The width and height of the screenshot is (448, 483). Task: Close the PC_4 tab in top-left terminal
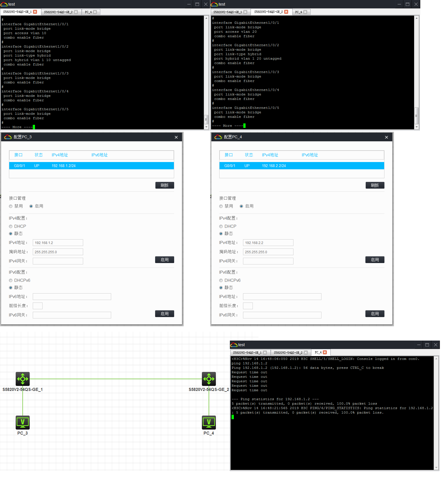[x=95, y=12]
